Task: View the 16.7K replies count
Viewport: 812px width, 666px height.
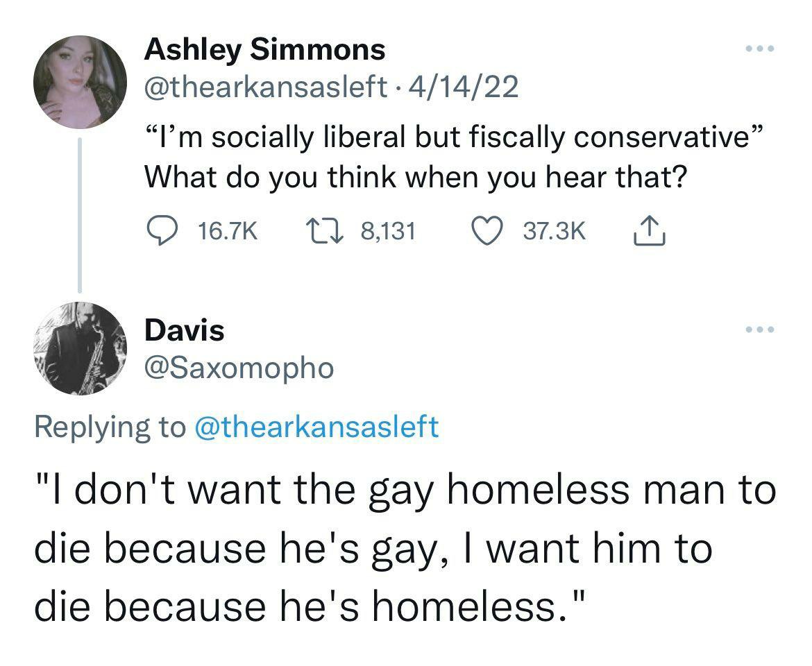Action: tap(228, 231)
